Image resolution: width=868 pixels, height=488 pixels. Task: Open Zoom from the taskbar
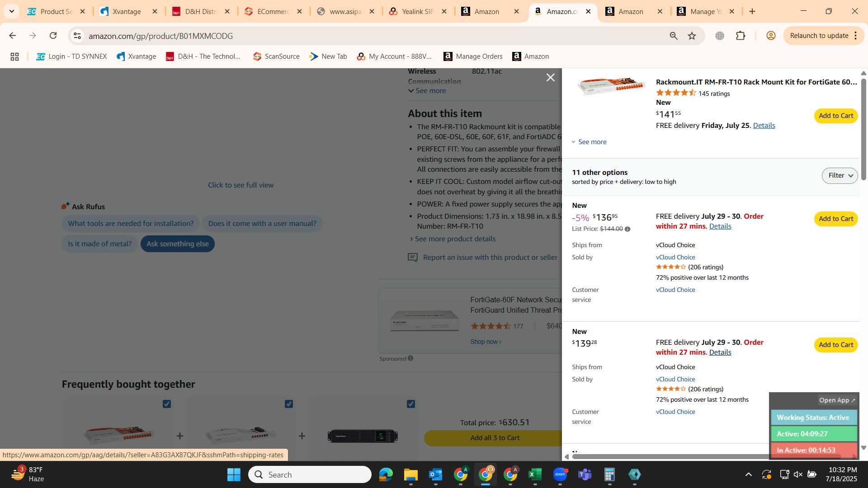pos(560,475)
